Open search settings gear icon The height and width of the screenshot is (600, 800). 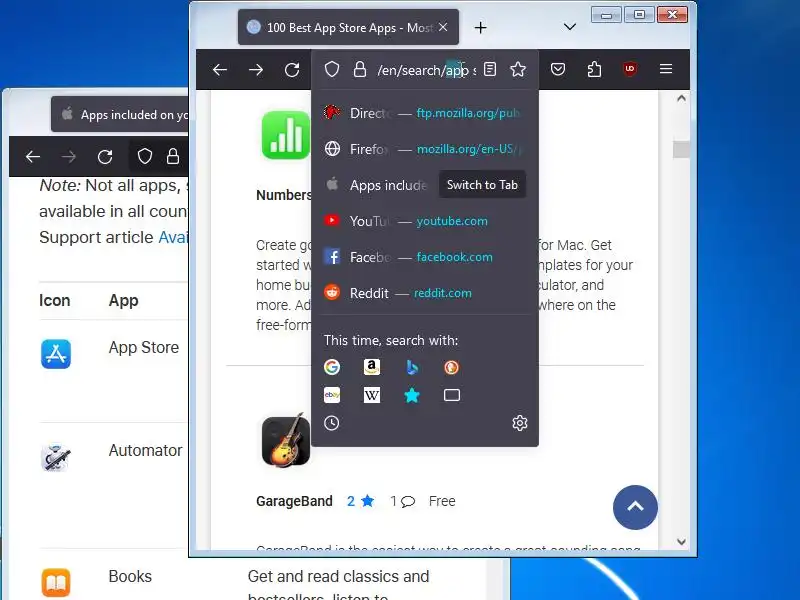pyautogui.click(x=520, y=423)
